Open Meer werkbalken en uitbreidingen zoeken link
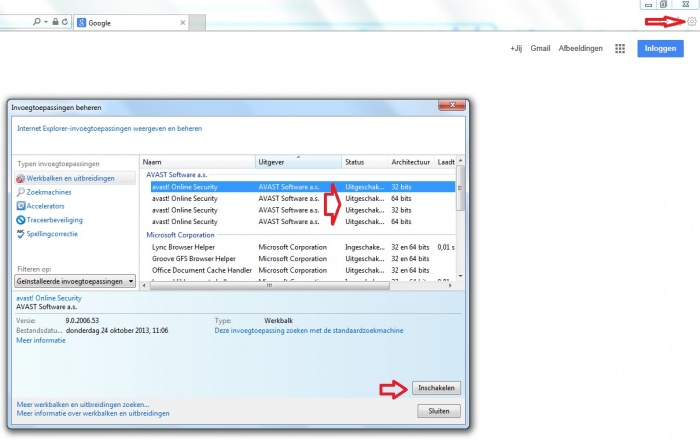Image resolution: width=700 pixels, height=440 pixels. (83, 404)
